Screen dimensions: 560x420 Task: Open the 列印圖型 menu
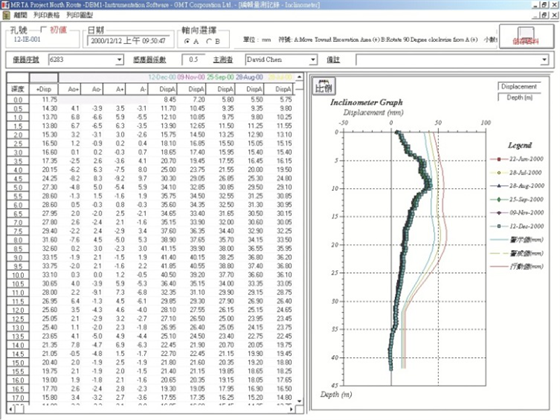79,15
